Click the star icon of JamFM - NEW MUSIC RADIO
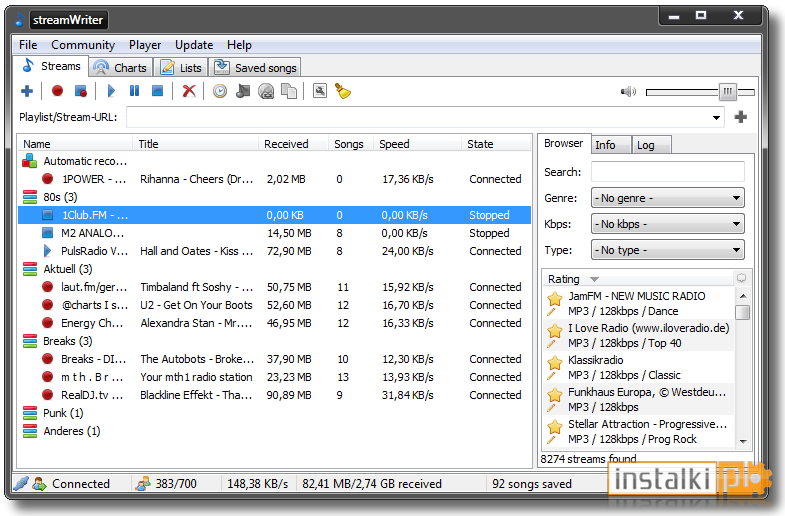The height and width of the screenshot is (516, 785). 555,299
